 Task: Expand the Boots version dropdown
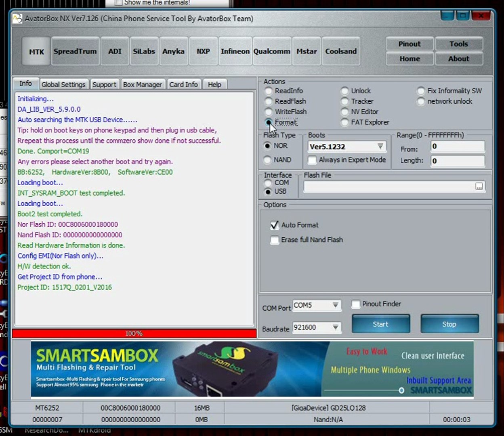[380, 147]
